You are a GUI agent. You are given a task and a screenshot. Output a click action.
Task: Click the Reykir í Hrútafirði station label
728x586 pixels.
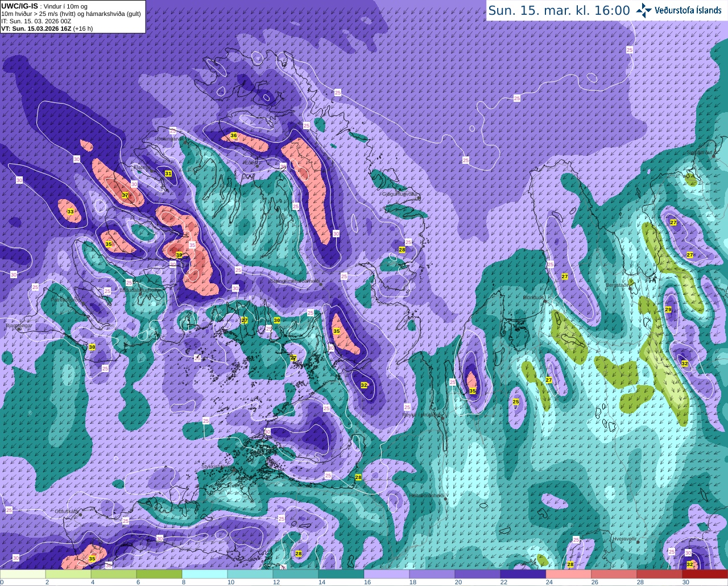pyautogui.click(x=422, y=415)
